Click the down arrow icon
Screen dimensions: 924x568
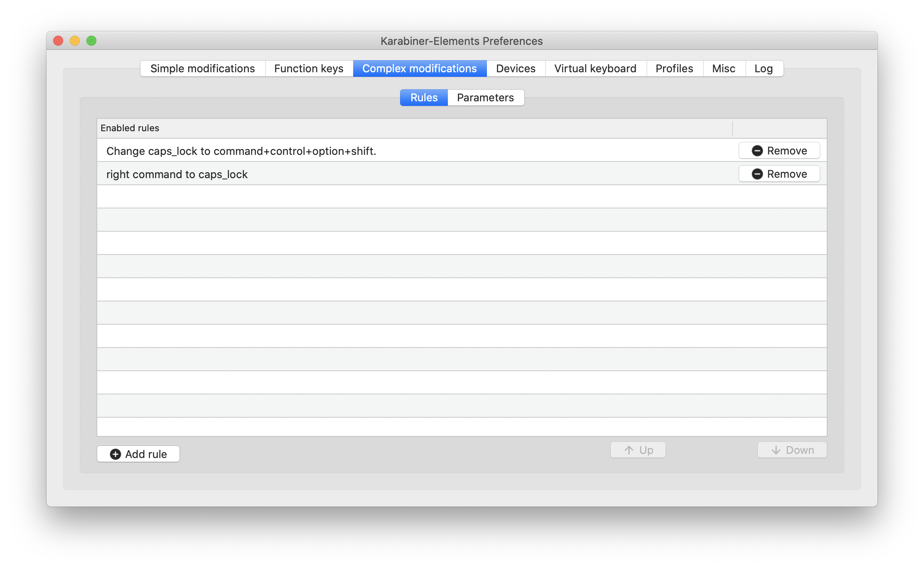click(x=776, y=450)
